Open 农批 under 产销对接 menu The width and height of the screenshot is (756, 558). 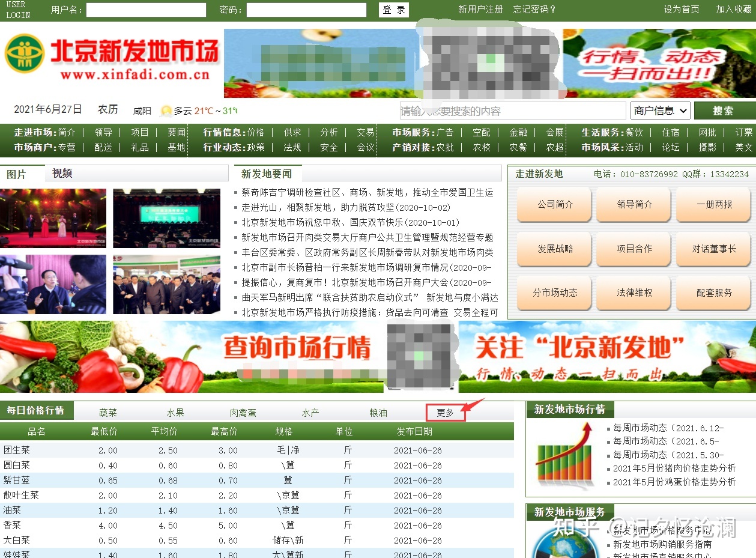tap(445, 147)
